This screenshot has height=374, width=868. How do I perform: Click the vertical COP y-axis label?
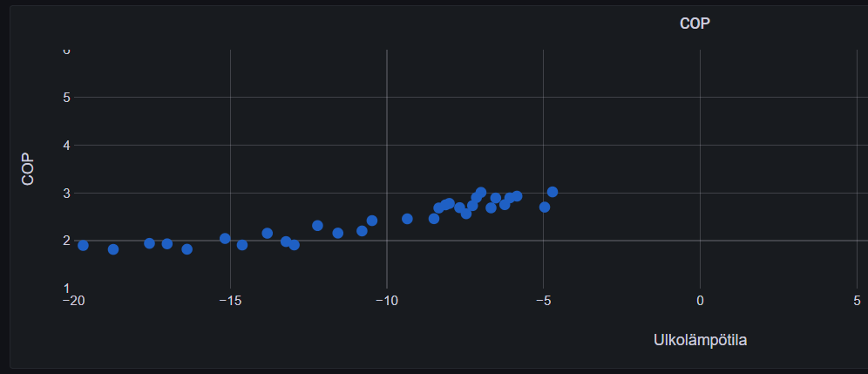pyautogui.click(x=28, y=169)
